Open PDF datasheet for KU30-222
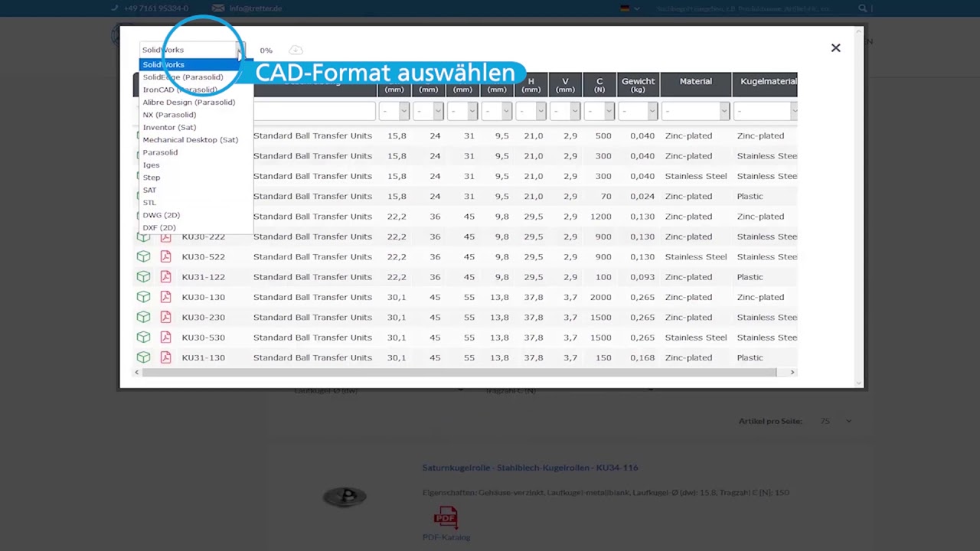 [165, 236]
